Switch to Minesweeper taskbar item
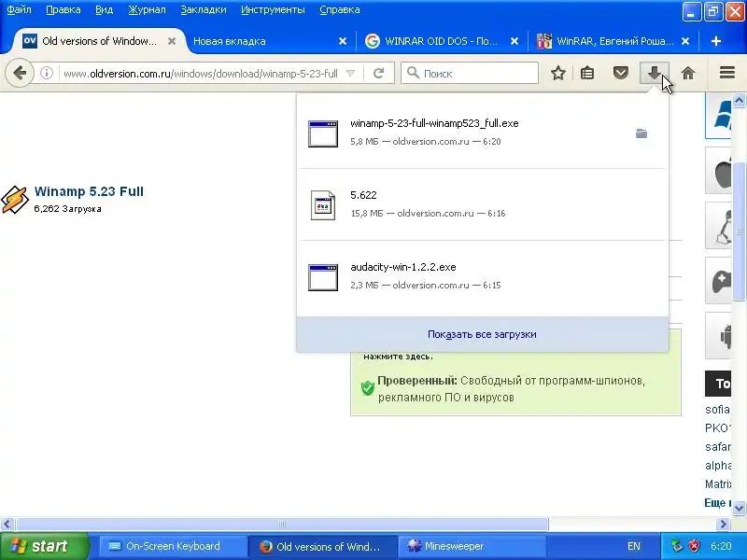 click(x=471, y=546)
